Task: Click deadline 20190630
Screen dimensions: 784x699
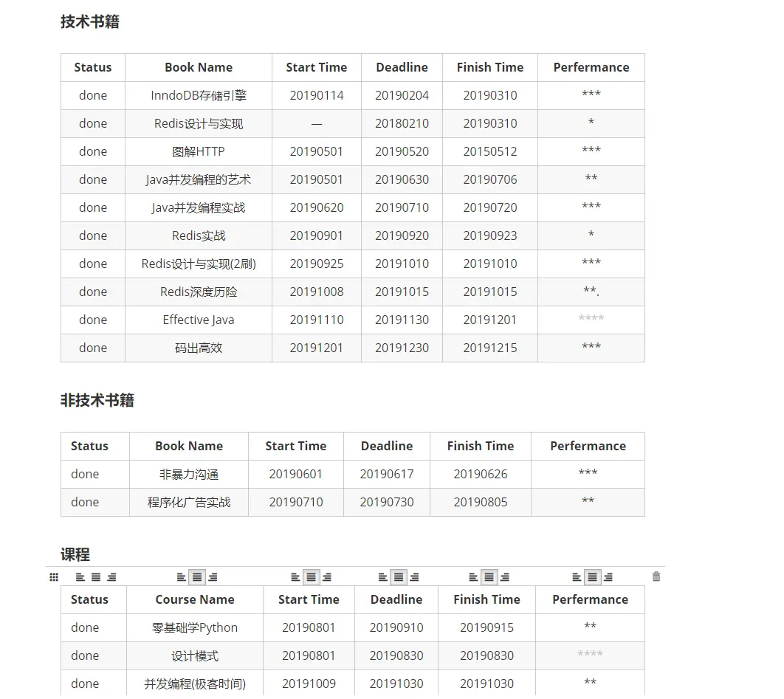Action: (x=402, y=179)
